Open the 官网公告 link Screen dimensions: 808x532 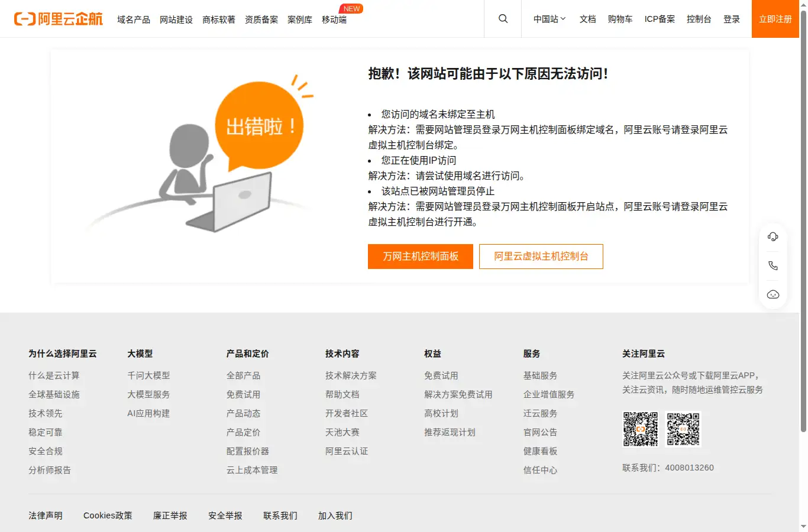(540, 432)
